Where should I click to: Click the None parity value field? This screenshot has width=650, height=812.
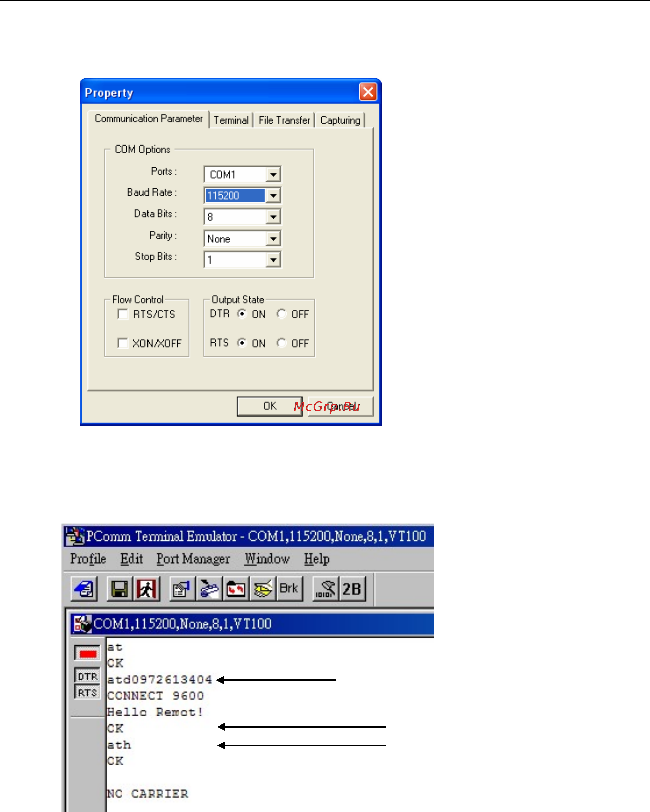click(235, 238)
